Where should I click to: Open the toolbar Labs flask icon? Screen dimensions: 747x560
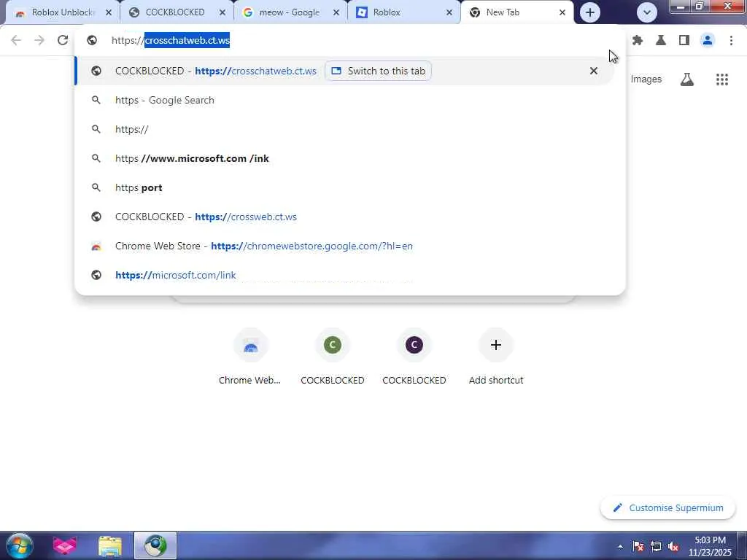click(x=661, y=41)
